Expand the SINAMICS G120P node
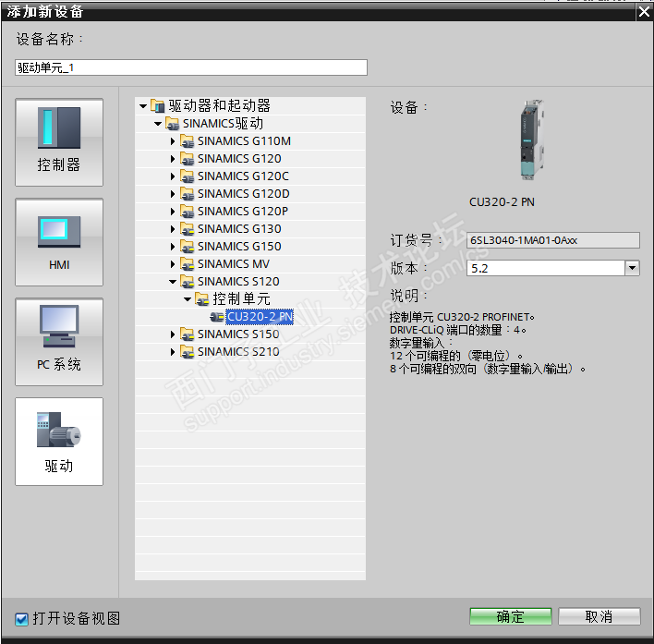The image size is (654, 644). [172, 212]
